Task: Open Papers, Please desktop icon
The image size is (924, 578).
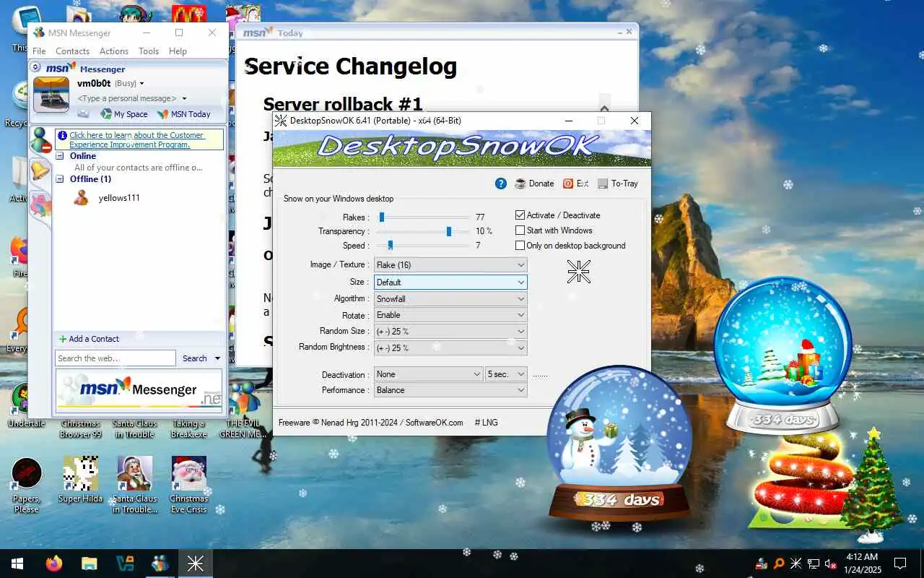Action: [x=27, y=486]
